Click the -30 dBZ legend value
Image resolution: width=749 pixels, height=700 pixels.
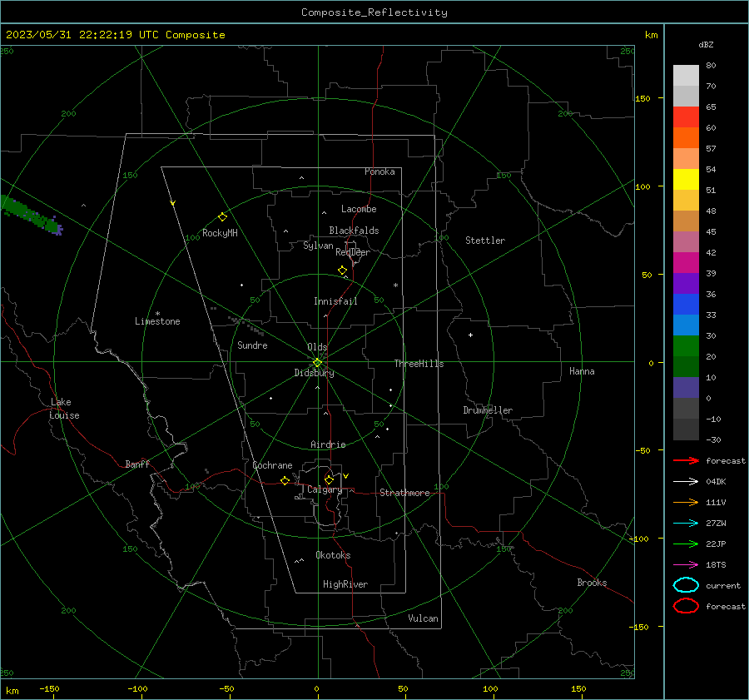(713, 439)
